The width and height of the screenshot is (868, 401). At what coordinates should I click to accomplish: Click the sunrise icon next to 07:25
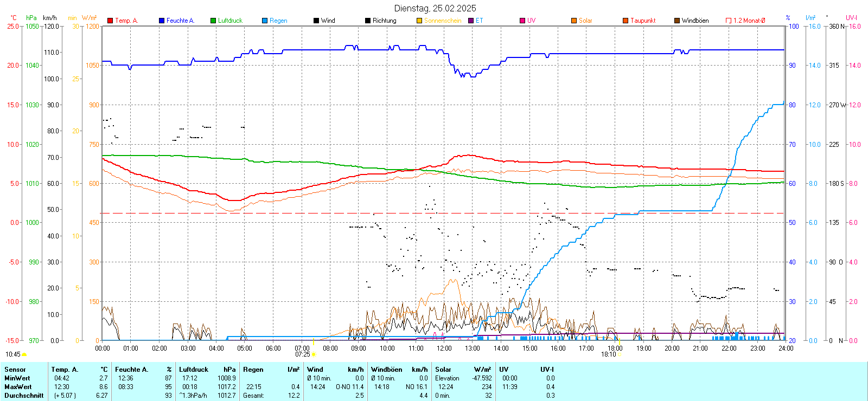point(314,354)
